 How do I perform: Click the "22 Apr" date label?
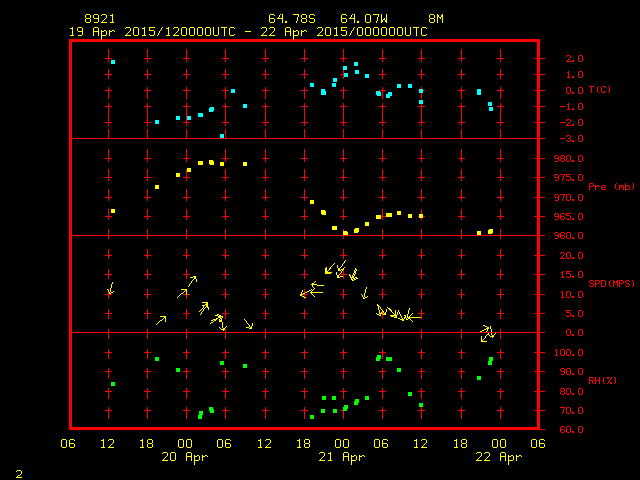coord(499,457)
